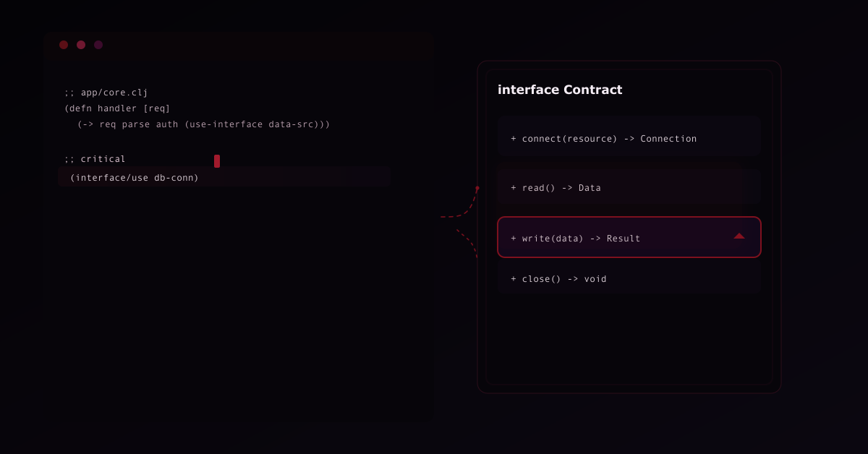Click the Result return type label
Screen dimensions: 868x454
(x=624, y=239)
